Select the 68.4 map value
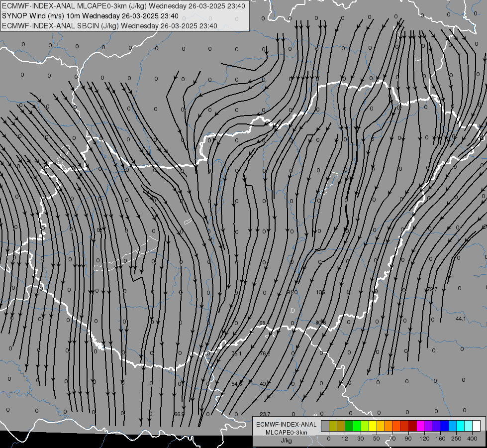Screen dimensions: 487x448 [x=264, y=324]
